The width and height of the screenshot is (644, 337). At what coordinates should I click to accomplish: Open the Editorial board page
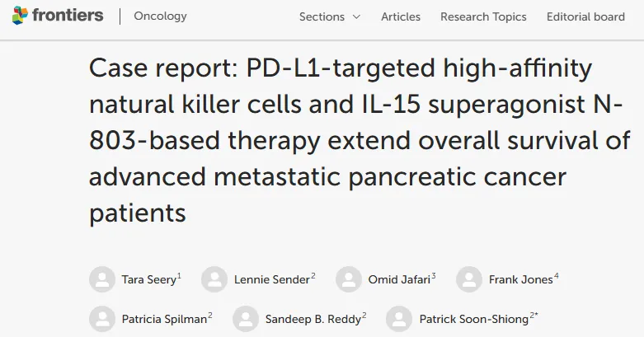point(585,16)
